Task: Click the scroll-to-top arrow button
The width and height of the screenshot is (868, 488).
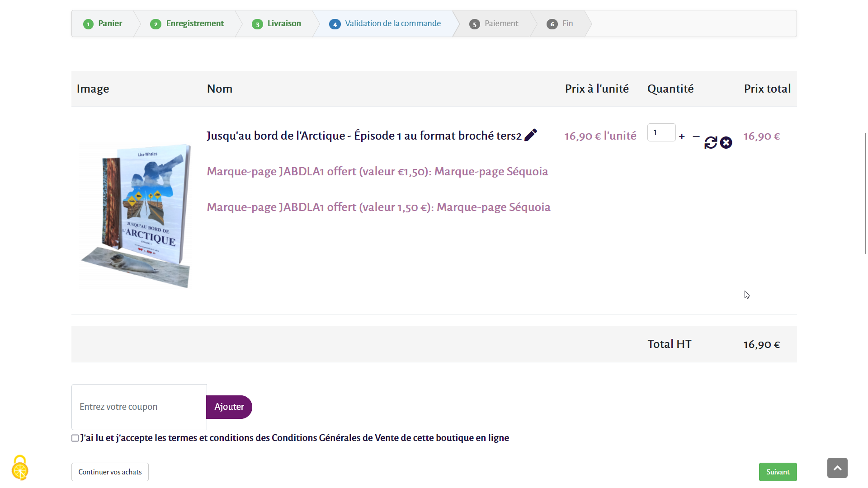Action: coord(837,468)
